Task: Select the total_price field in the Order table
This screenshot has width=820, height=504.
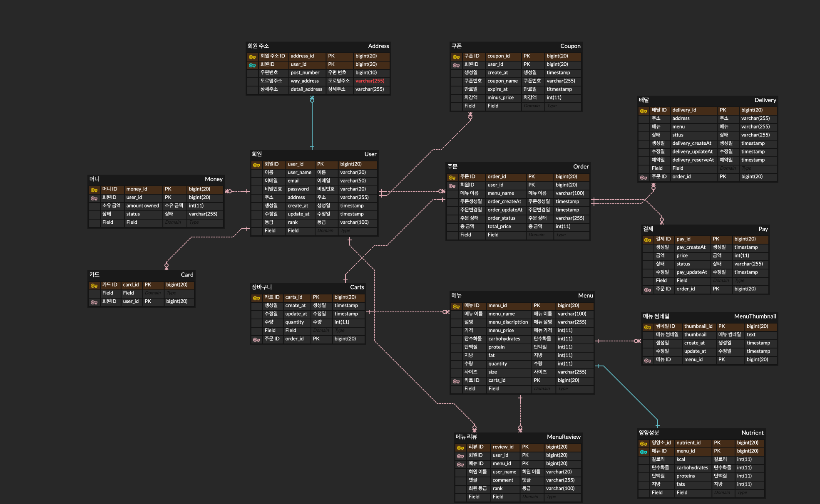Action: 499,227
